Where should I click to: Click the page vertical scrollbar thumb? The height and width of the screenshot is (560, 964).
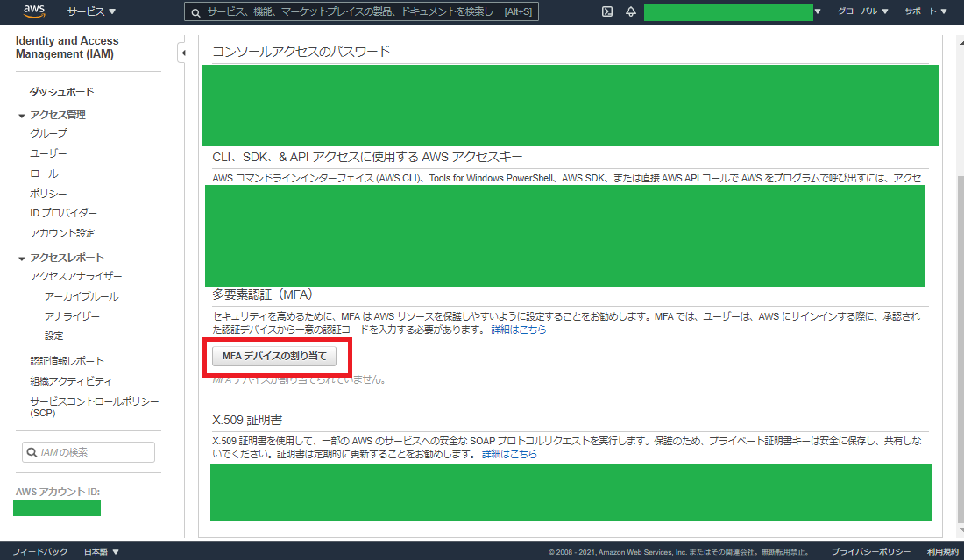tap(960, 351)
